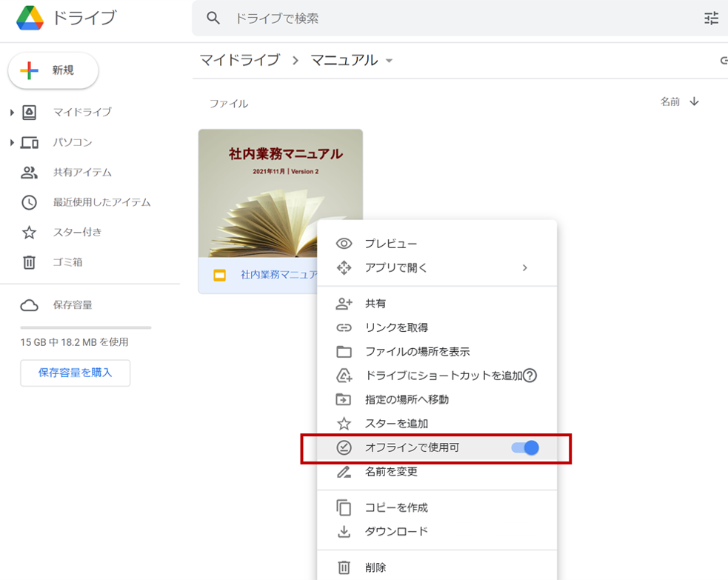Click 保存容量を購入 button
This screenshot has height=580, width=728.
click(76, 373)
